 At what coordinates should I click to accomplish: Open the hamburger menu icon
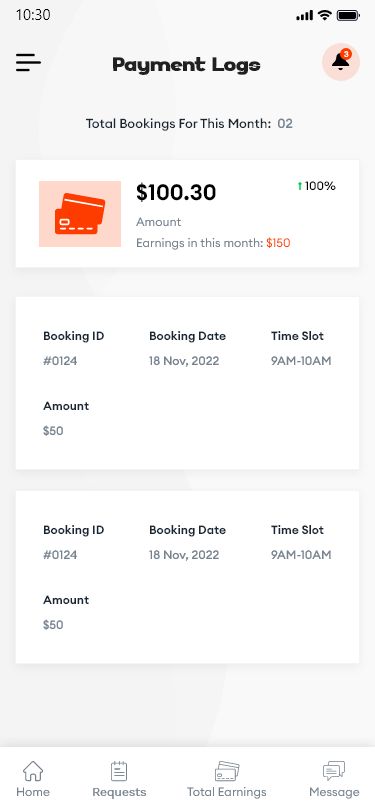[28, 63]
